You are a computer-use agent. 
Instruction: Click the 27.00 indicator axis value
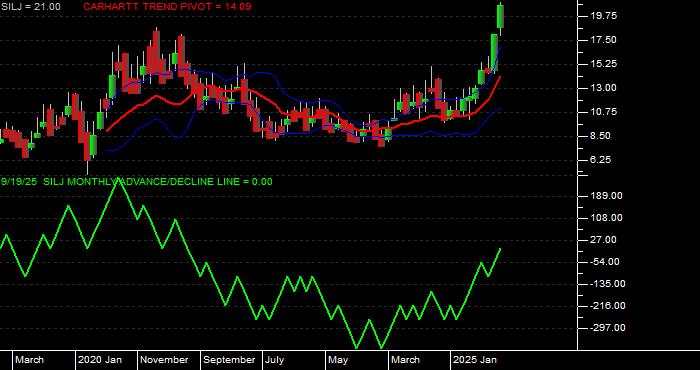[603, 240]
